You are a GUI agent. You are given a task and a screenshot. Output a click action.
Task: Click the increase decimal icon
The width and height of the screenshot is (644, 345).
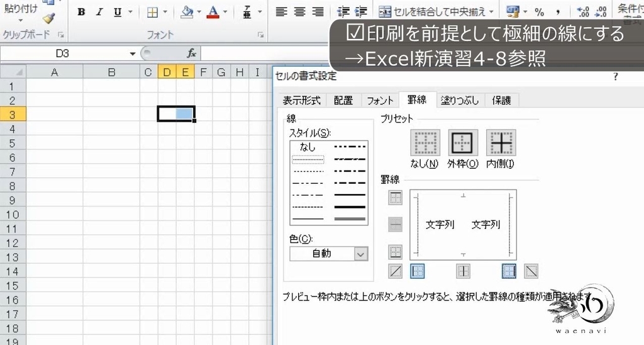pos(583,12)
